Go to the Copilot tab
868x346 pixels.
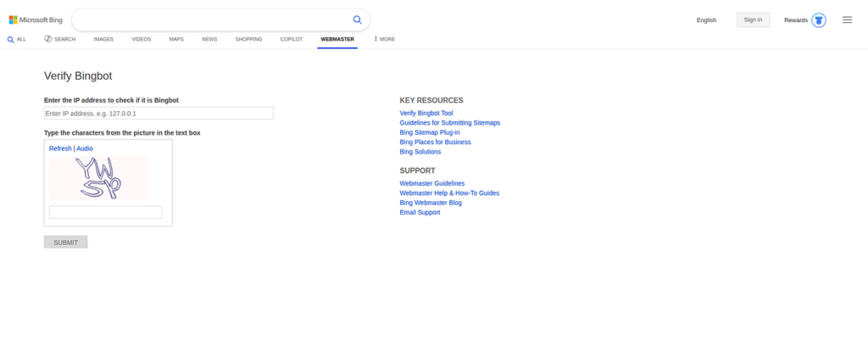(x=292, y=39)
